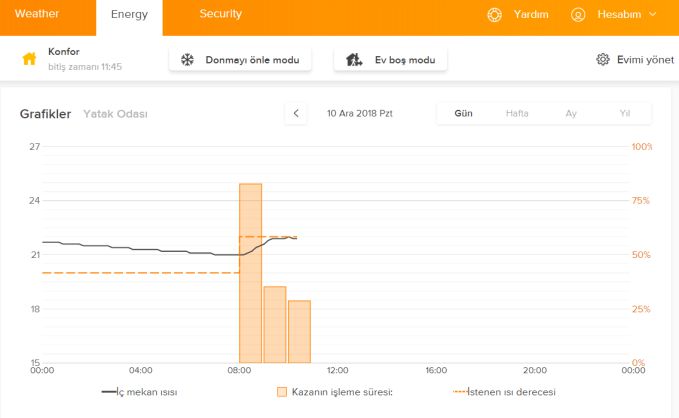Expand the Hesabım dropdown arrow
Image resolution: width=679 pixels, height=418 pixels.
[653, 14]
